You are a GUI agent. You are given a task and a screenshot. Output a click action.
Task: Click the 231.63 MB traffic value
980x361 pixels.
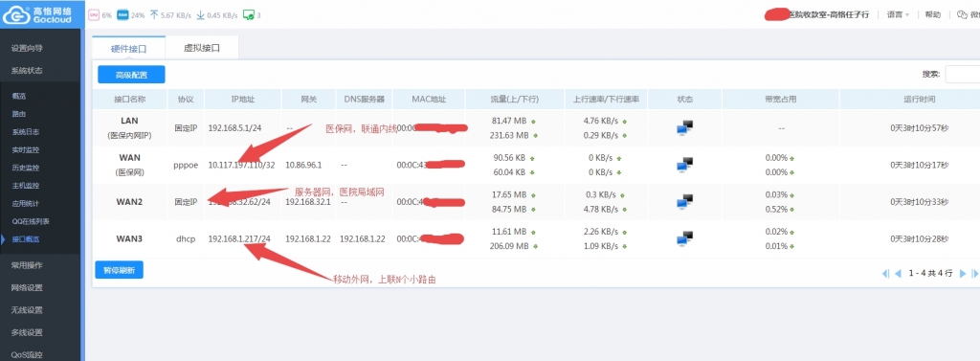coord(510,135)
